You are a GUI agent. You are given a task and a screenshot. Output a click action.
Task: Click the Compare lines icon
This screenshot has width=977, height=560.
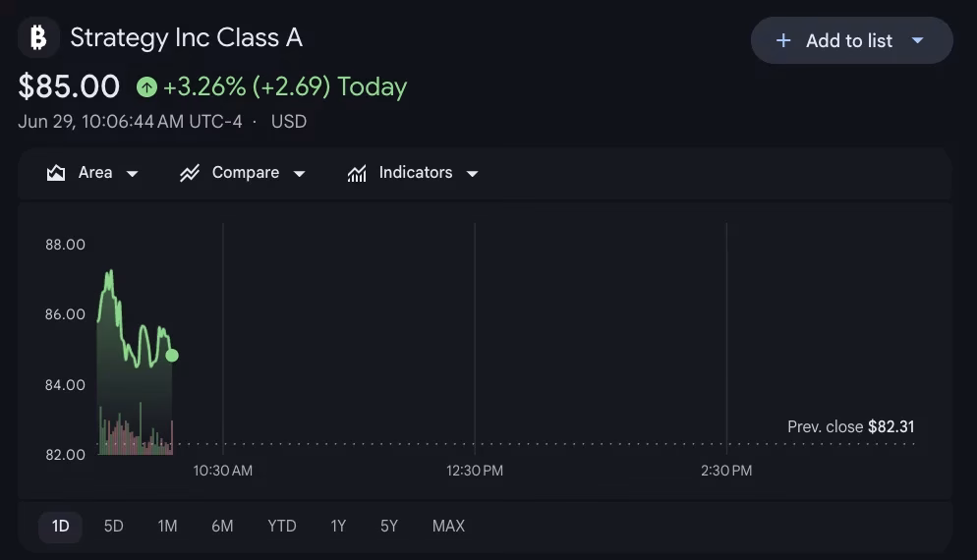(x=190, y=173)
